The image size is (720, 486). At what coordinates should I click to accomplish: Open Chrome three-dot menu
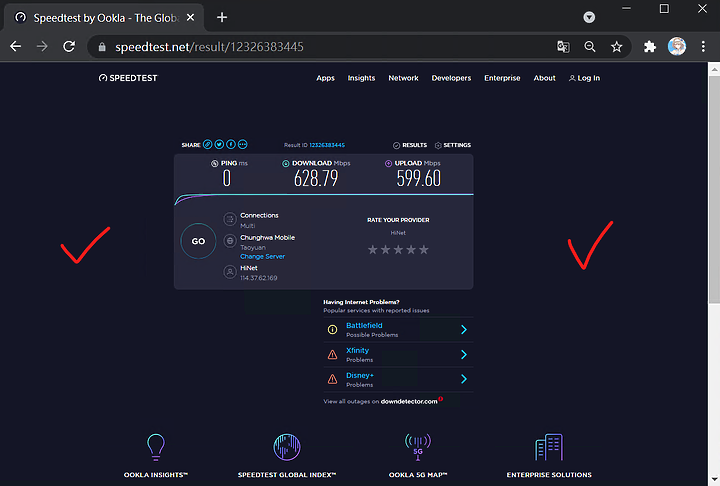(703, 46)
